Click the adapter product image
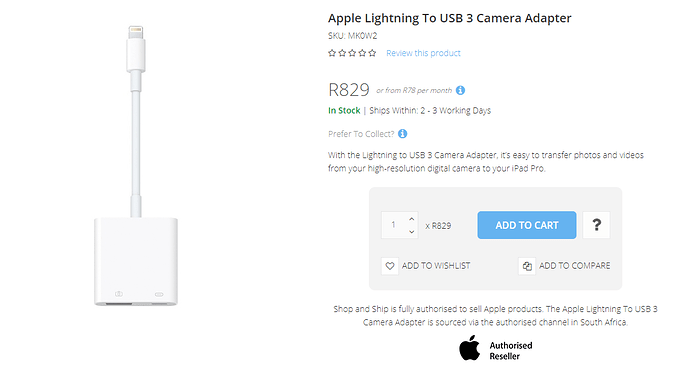This screenshot has height=376, width=690. [x=136, y=166]
